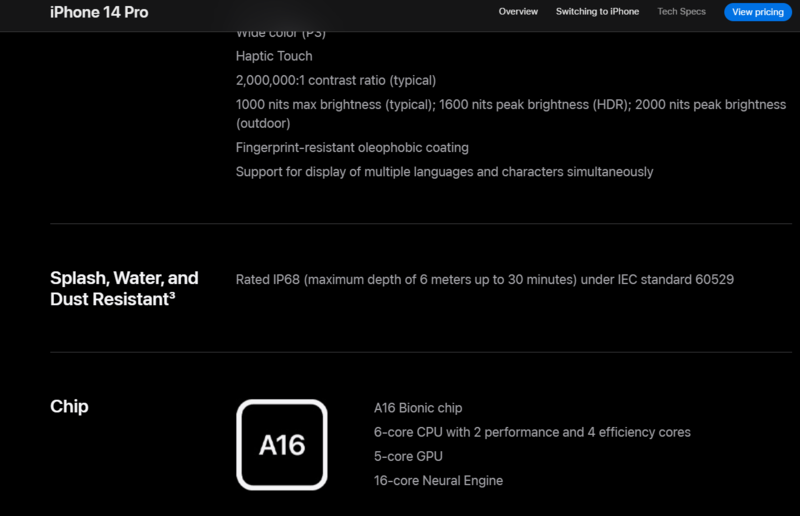This screenshot has height=516, width=800.
Task: Click the Wide color (P3) text
Action: [281, 34]
